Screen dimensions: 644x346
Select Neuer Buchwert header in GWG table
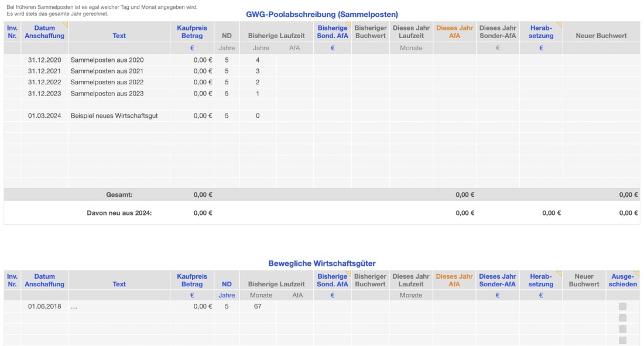[x=601, y=36]
